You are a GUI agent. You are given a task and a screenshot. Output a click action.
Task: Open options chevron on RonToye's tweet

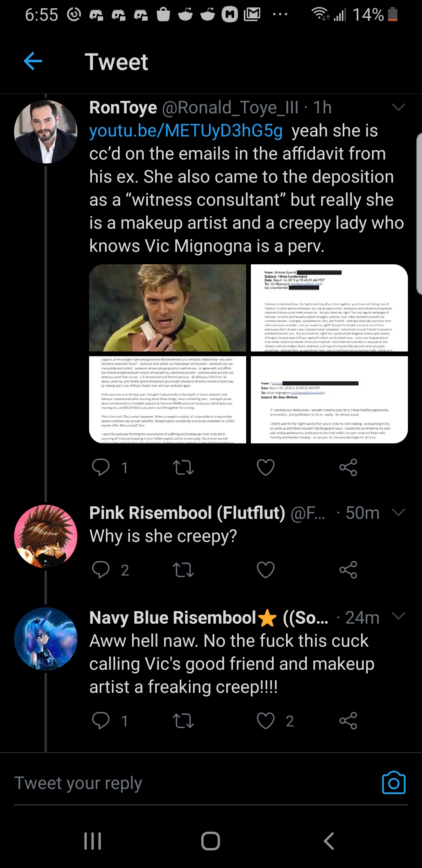(398, 107)
